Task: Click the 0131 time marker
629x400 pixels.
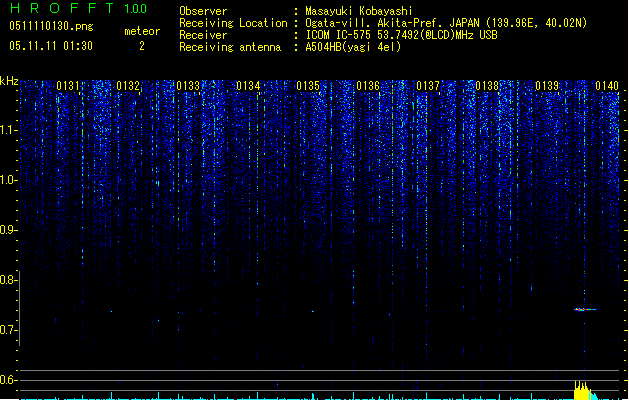Action: coord(67,86)
